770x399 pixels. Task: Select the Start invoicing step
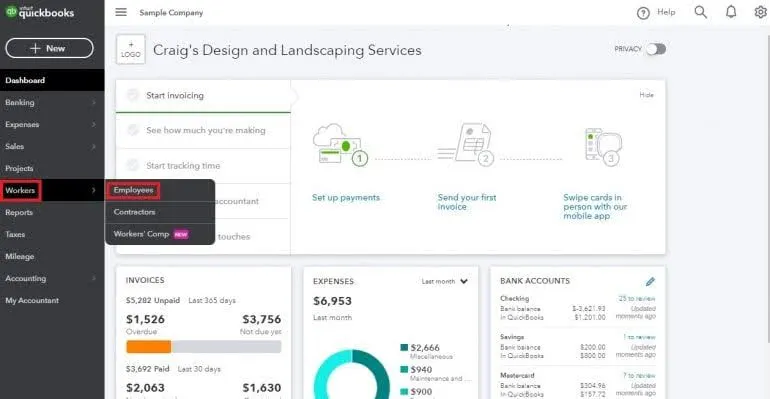203,96
